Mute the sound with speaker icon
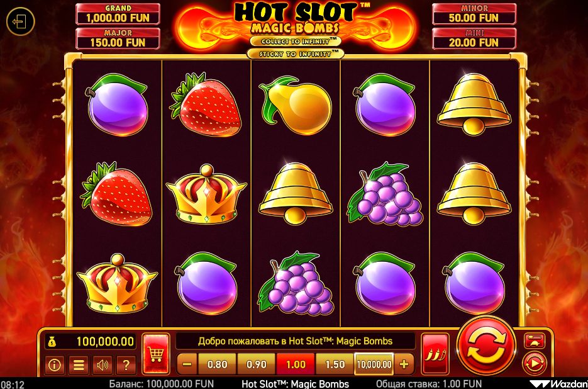Screen dimensions: 588x389 click(102, 364)
